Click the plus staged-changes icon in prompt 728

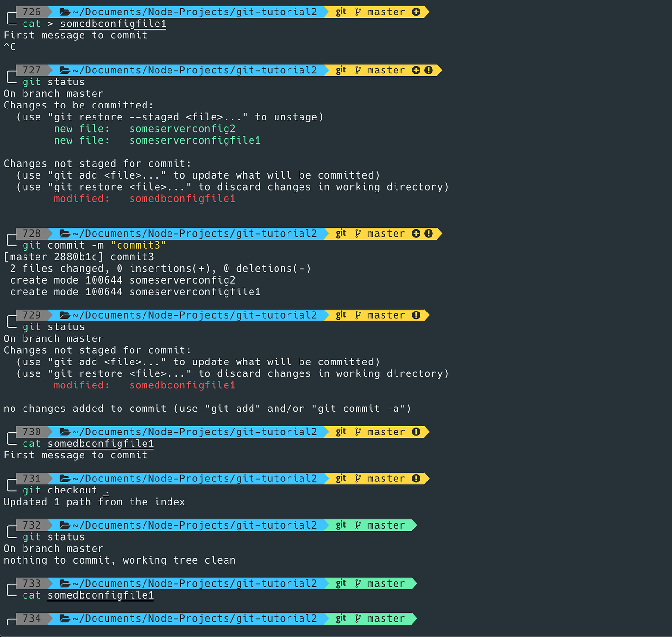pos(416,234)
